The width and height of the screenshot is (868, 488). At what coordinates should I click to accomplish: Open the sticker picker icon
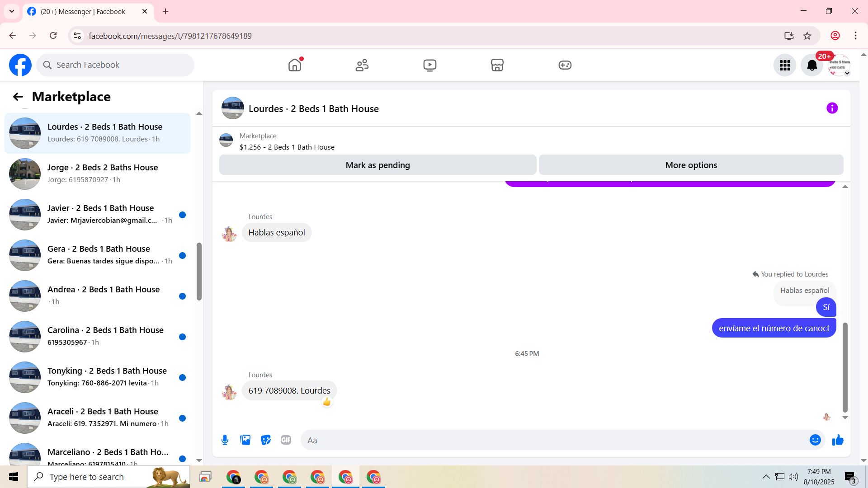(266, 440)
